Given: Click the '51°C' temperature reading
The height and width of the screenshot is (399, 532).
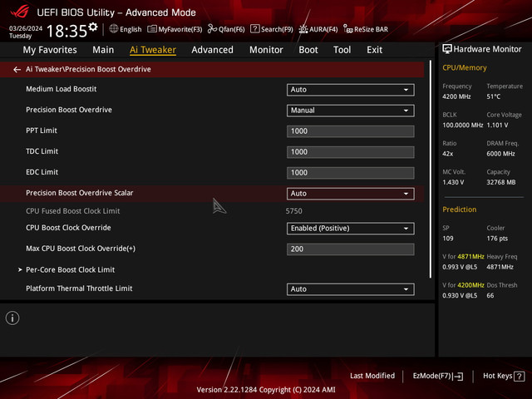Looking at the screenshot, I should click(x=493, y=96).
